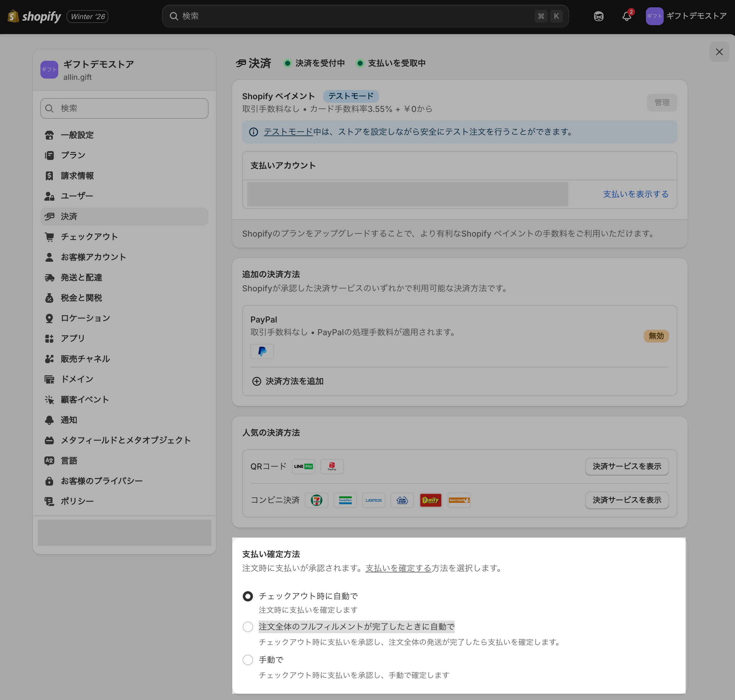This screenshot has height=700, width=735.
Task: Click the settings sidebar 検索 field
Action: [124, 108]
